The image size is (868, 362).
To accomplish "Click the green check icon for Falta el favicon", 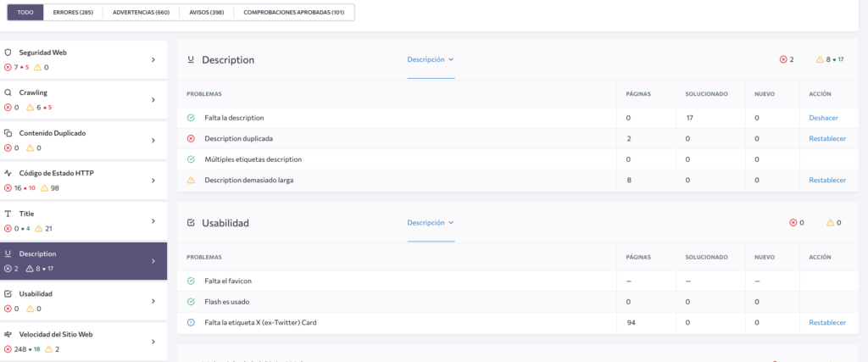I will pos(191,281).
